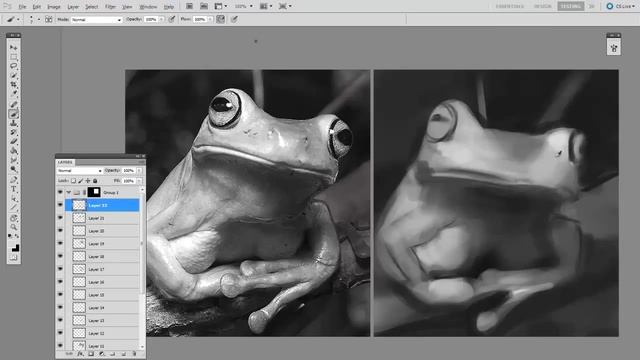Hide Layer 19 using its eye icon

60,243
